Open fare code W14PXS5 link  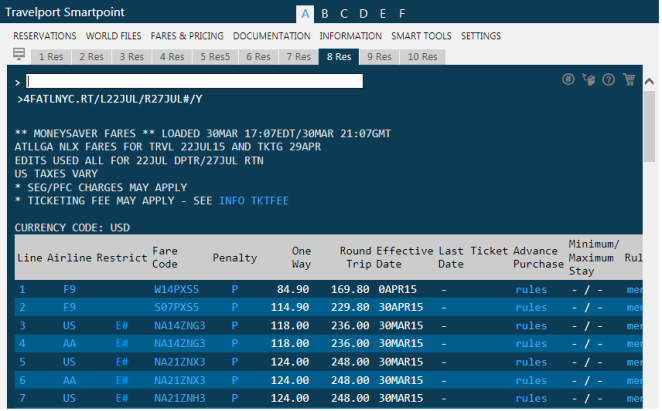point(176,289)
